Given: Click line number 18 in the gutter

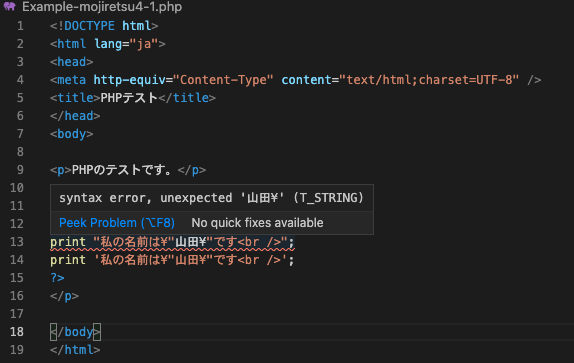Looking at the screenshot, I should [x=17, y=332].
